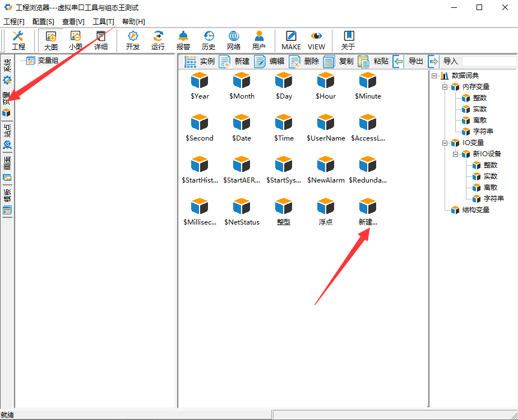Launch the 运行 runtime icon
The height and width of the screenshot is (420, 518).
point(158,40)
